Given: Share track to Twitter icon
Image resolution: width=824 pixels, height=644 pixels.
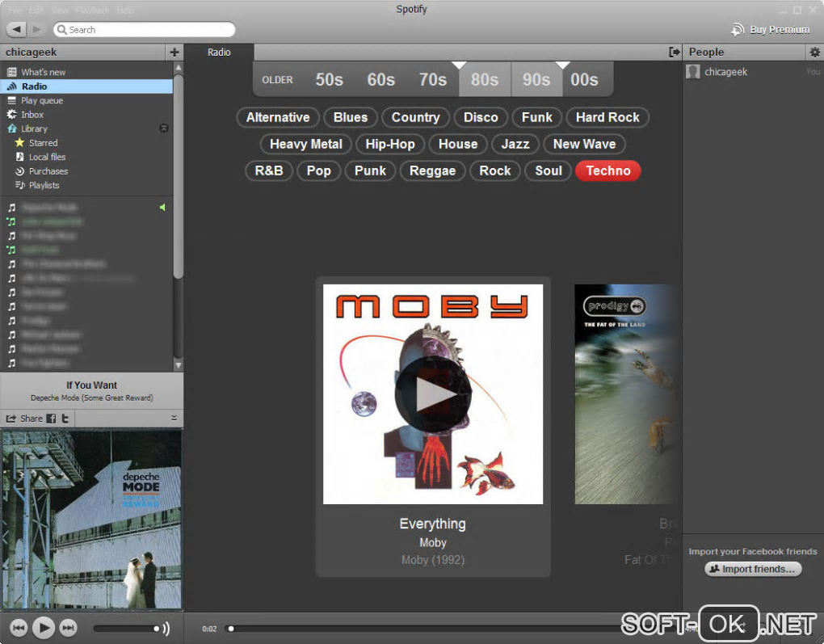Looking at the screenshot, I should (65, 419).
